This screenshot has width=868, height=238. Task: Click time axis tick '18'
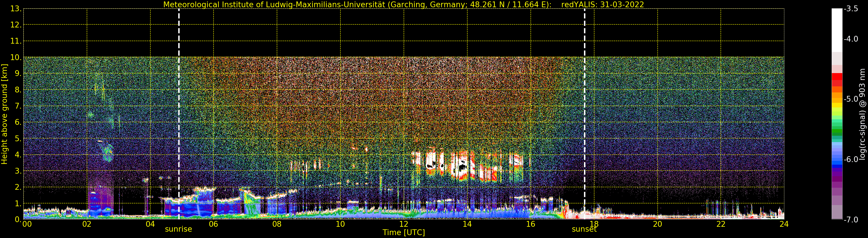click(594, 224)
